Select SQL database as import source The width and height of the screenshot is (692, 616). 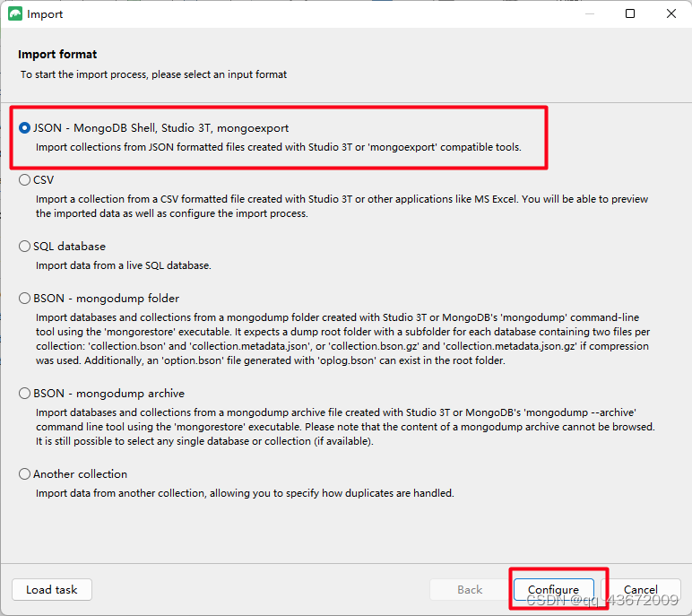[x=25, y=247]
